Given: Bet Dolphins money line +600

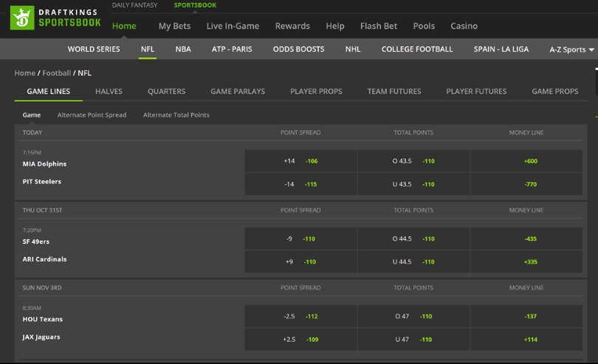Looking at the screenshot, I should 526,161.
